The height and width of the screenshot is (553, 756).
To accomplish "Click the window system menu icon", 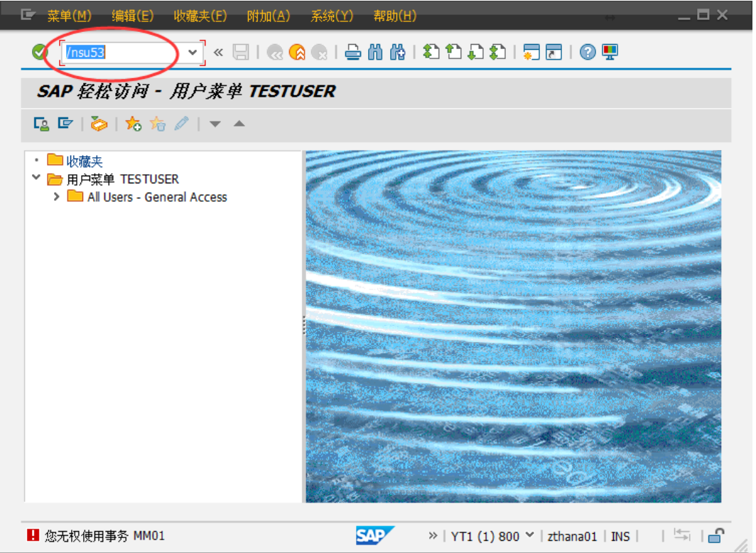I will 28,16.
